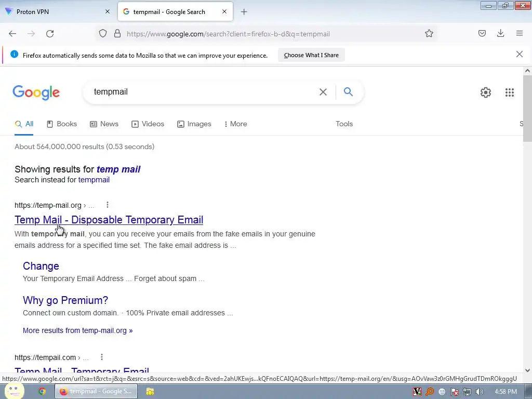Click More results from temp-mail.org
This screenshot has width=532, height=399.
78,330
